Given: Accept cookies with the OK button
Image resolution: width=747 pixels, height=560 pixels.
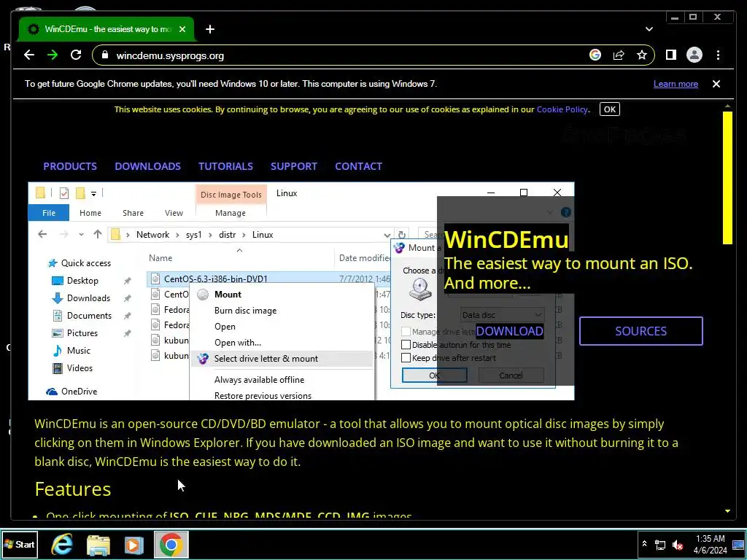Looking at the screenshot, I should coord(609,109).
